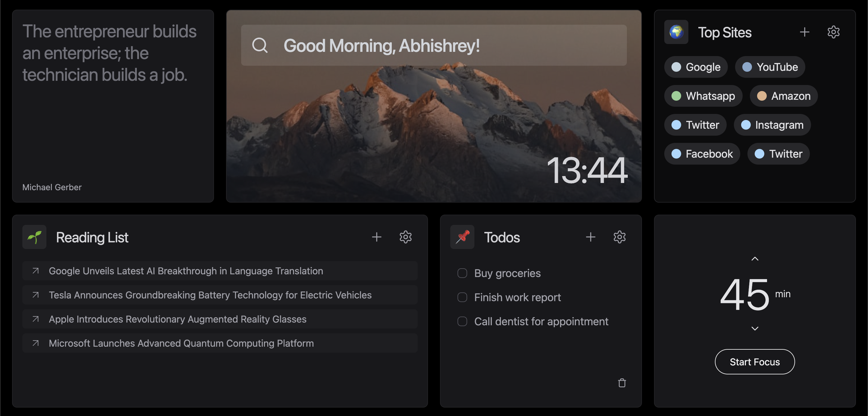Add a new top site with plus icon
The image size is (868, 416).
point(804,32)
